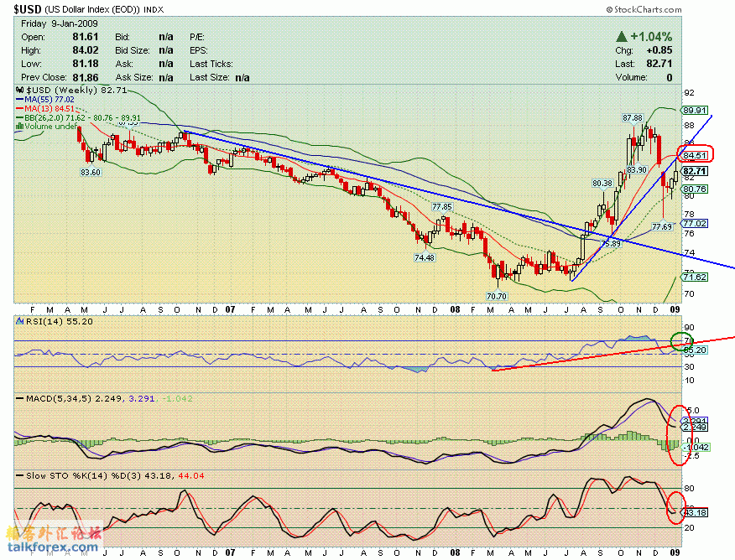Image resolution: width=735 pixels, height=560 pixels.
Task: Click the 08 year marker on price axis
Action: [455, 309]
